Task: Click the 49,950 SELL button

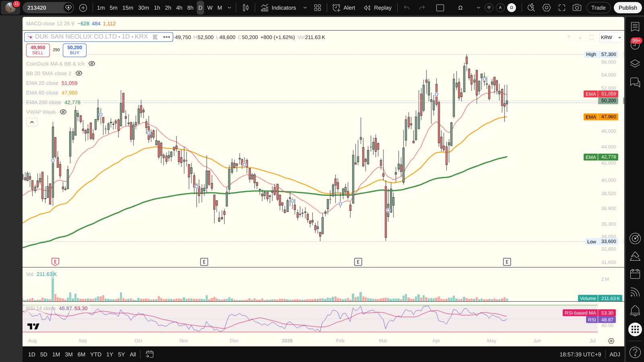Action: click(38, 50)
